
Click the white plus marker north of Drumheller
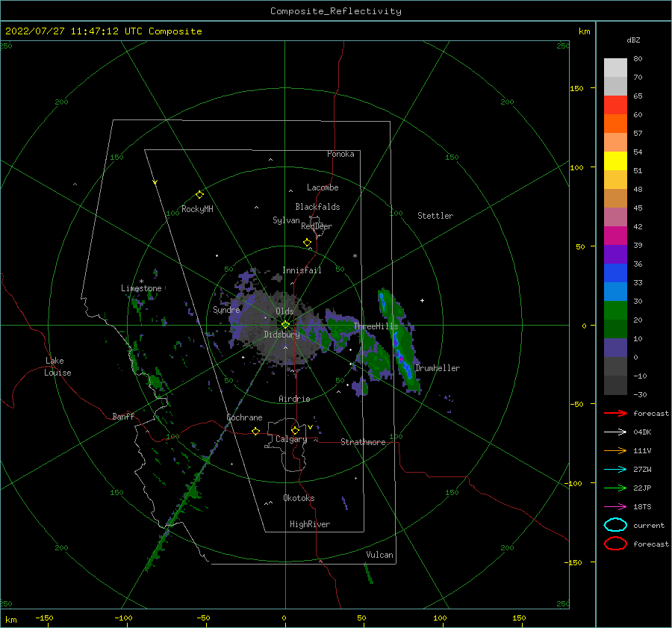coord(422,300)
